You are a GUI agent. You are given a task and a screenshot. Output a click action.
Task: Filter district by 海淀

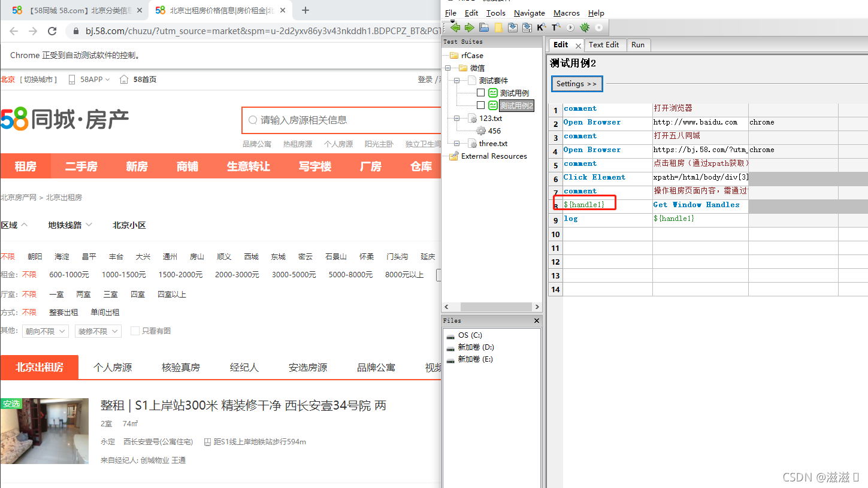click(x=62, y=257)
